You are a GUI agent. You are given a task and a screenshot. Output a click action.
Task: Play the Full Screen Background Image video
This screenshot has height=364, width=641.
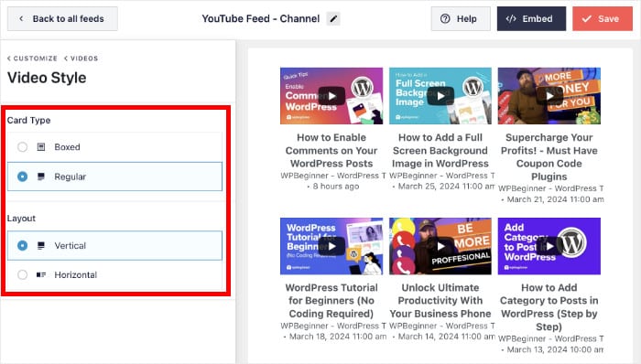[440, 96]
